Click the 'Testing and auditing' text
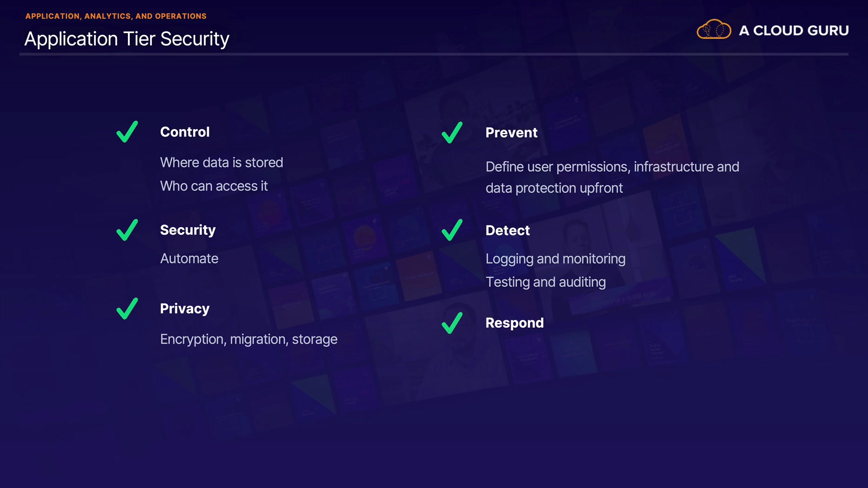Viewport: 868px width, 488px height. [546, 282]
